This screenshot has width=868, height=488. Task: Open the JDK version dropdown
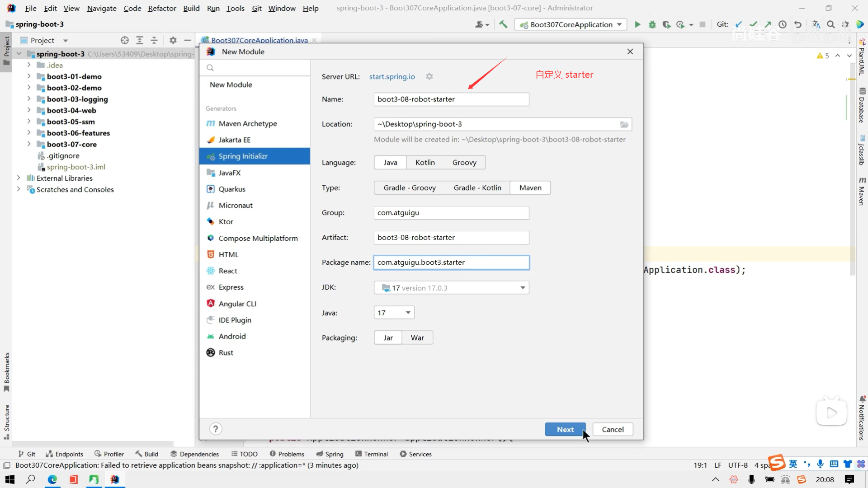(523, 288)
